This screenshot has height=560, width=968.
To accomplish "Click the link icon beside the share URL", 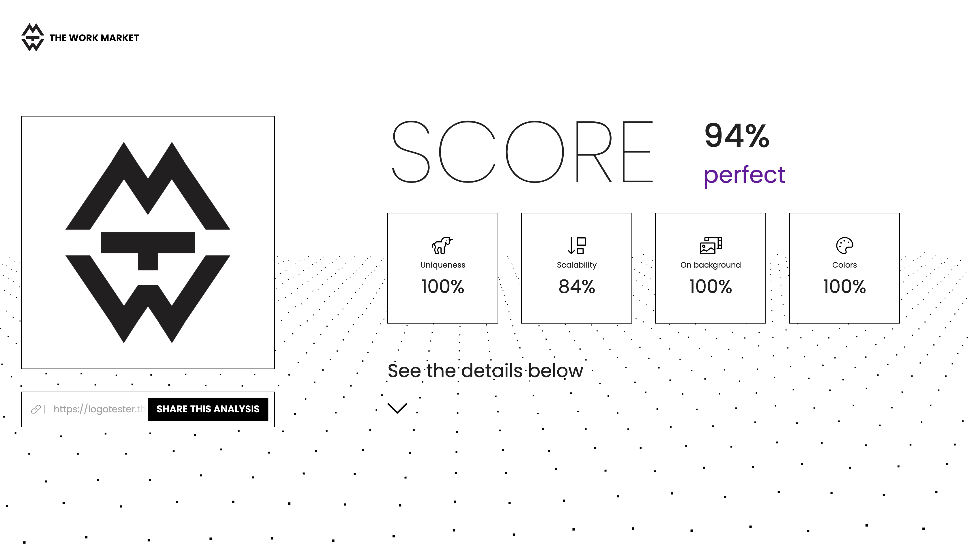I will [36, 409].
